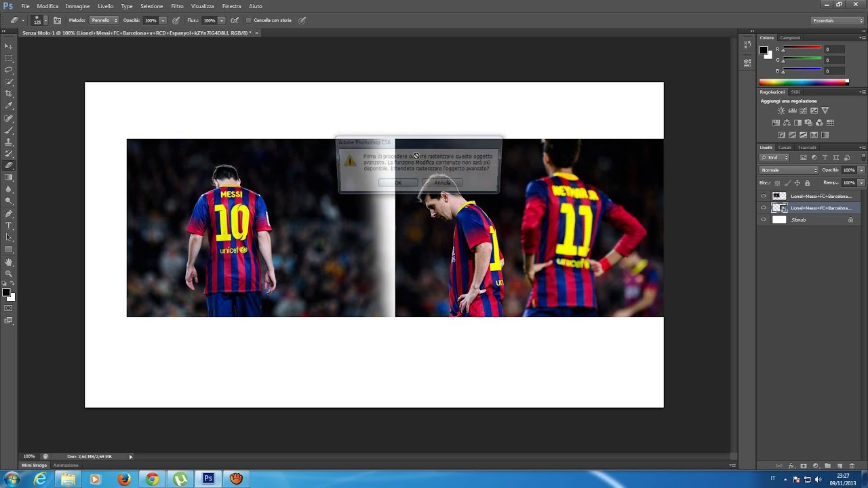868x488 pixels.
Task: Click OK in the rasterize dialog
Action: 398,183
